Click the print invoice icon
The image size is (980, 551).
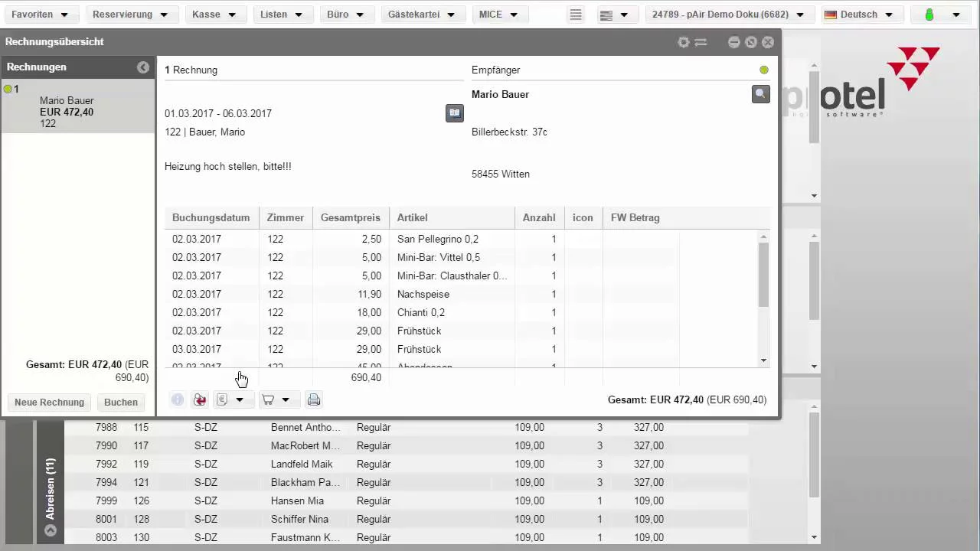click(x=313, y=399)
